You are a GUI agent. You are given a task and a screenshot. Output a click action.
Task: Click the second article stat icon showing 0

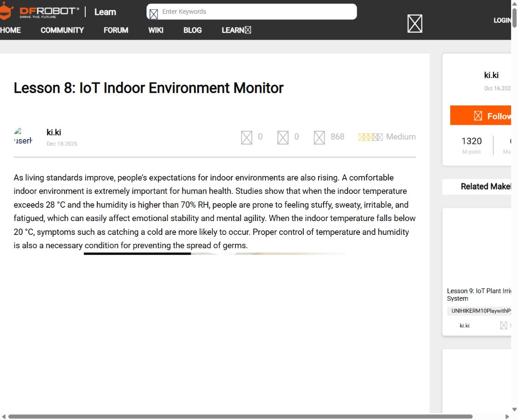tap(283, 138)
